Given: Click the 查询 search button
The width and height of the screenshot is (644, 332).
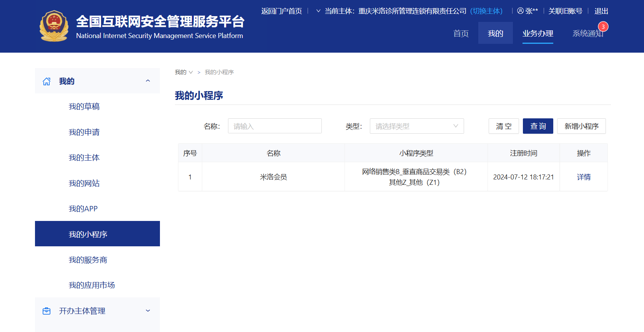Looking at the screenshot, I should pos(538,126).
